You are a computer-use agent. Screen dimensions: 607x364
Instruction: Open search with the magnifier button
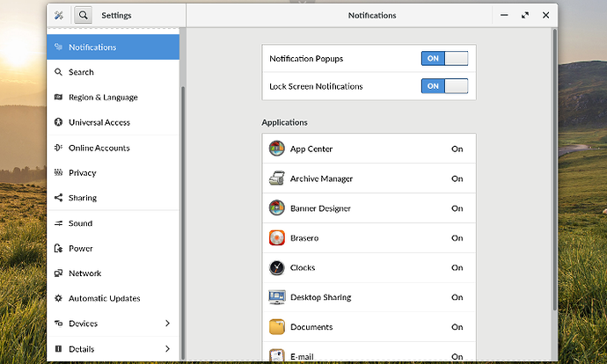[x=83, y=15]
